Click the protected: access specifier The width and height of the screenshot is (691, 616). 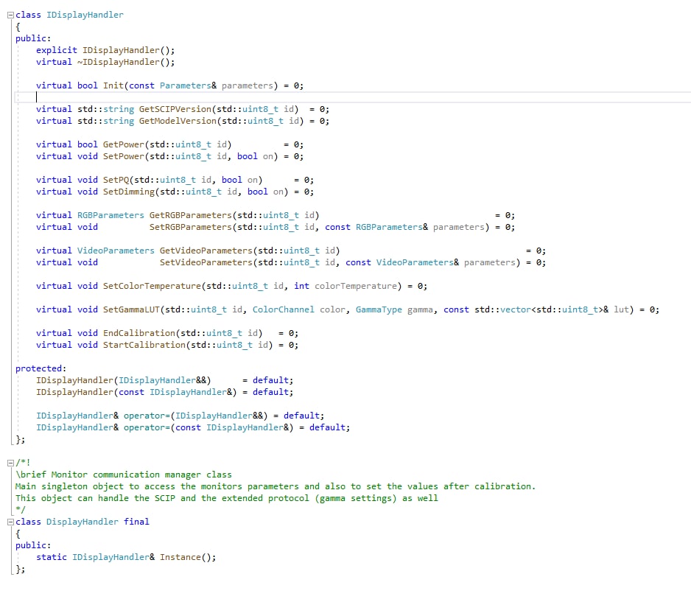(41, 368)
